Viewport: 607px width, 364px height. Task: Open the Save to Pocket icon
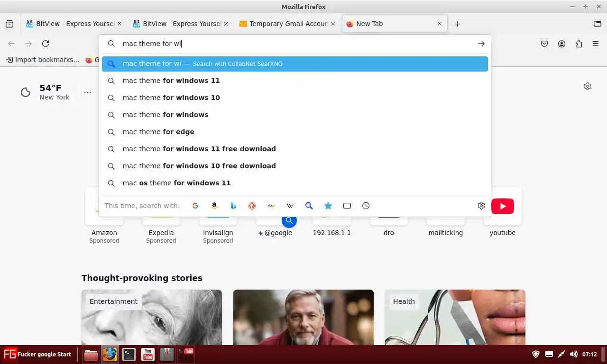pos(544,44)
